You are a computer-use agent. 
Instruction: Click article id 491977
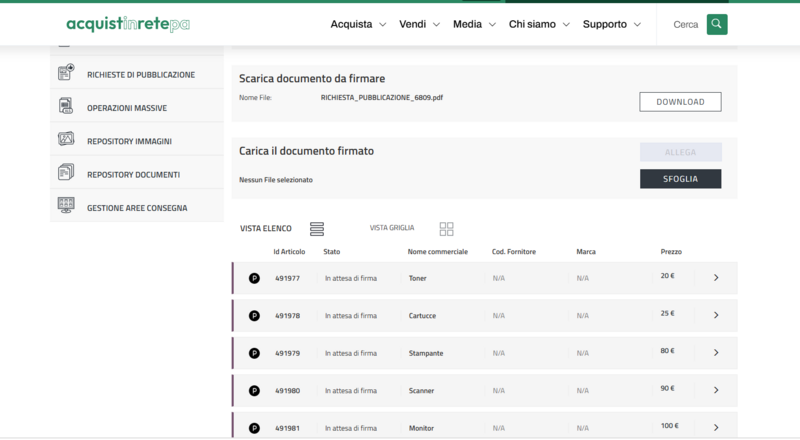tap(288, 278)
